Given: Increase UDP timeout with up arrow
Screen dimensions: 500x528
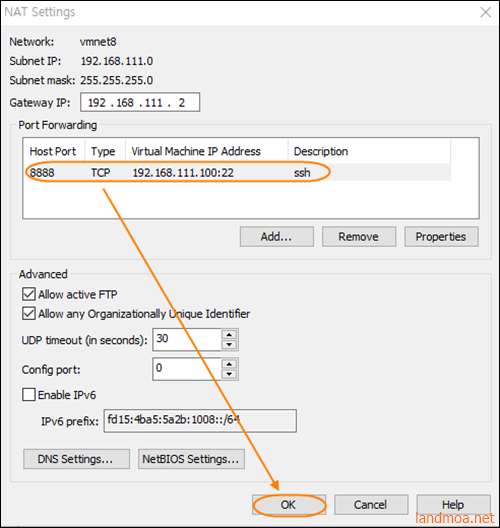Looking at the screenshot, I should [229, 334].
